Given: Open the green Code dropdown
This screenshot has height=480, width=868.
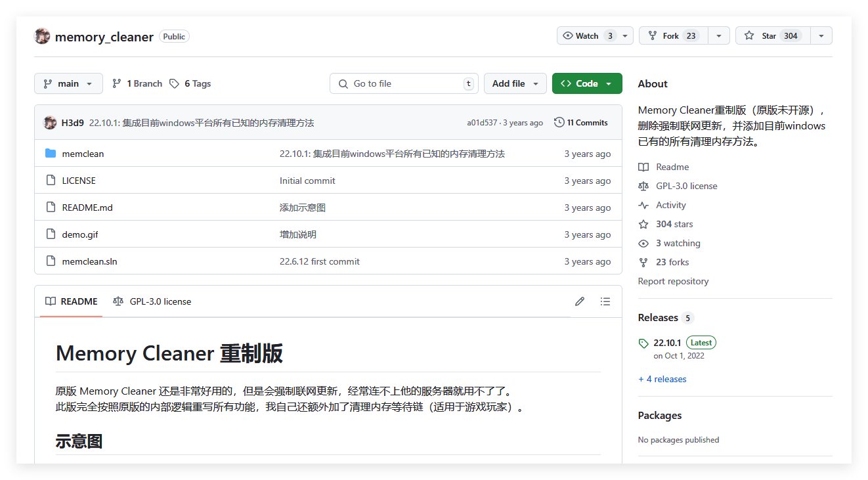Looking at the screenshot, I should point(587,83).
